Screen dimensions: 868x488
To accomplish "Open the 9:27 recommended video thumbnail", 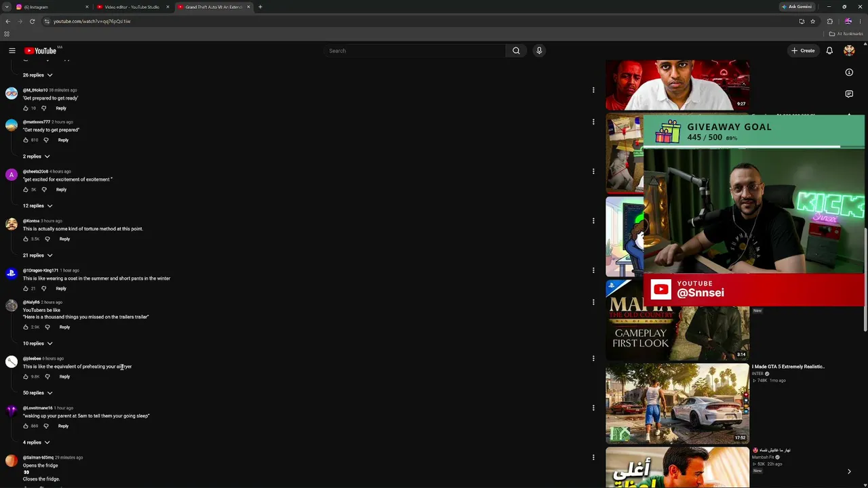I will tap(677, 85).
